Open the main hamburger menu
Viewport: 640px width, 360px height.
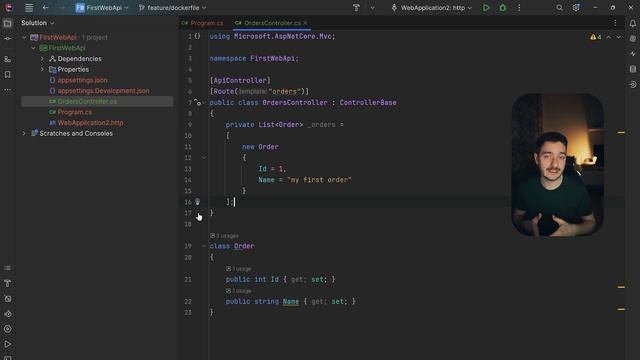tap(29, 8)
